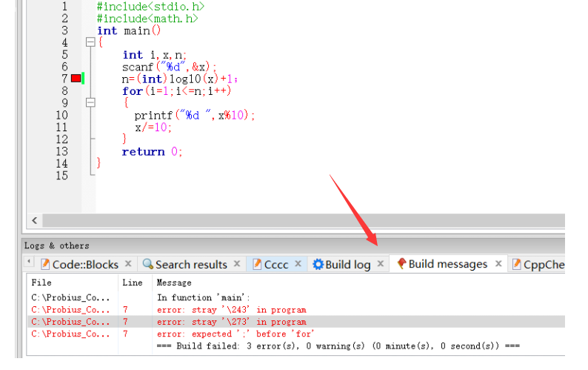The image size is (588, 370).
Task: Click line number 15 in the margin
Action: (x=62, y=176)
